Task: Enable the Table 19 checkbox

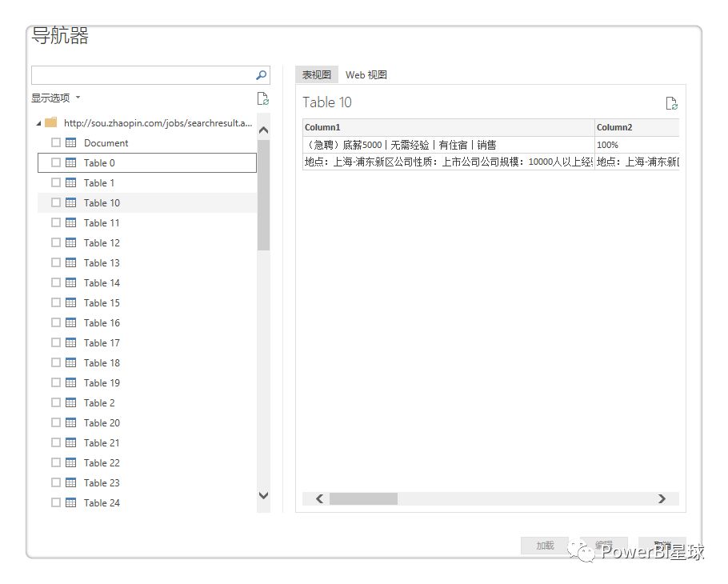Action: [x=56, y=382]
